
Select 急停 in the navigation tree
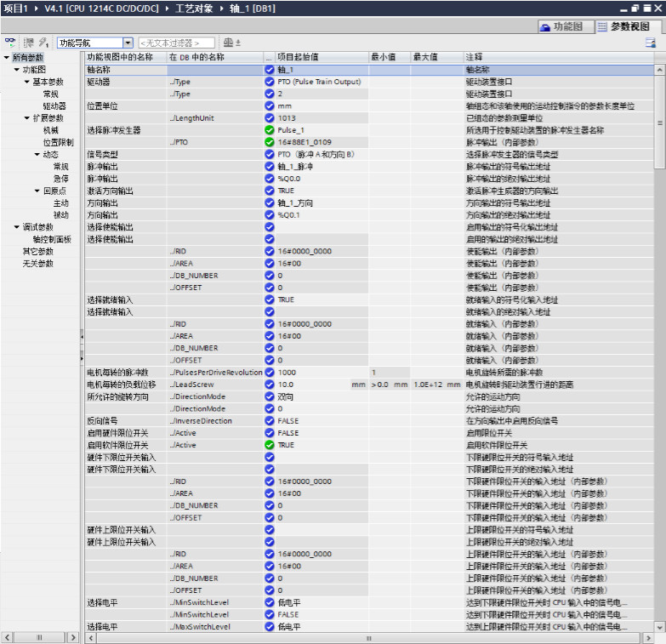pyautogui.click(x=60, y=179)
